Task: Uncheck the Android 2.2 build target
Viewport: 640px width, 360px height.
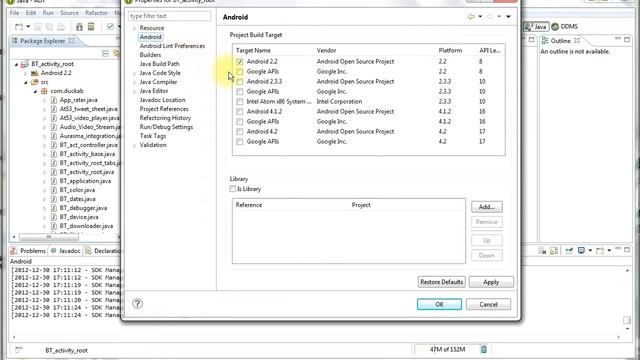Action: click(240, 62)
